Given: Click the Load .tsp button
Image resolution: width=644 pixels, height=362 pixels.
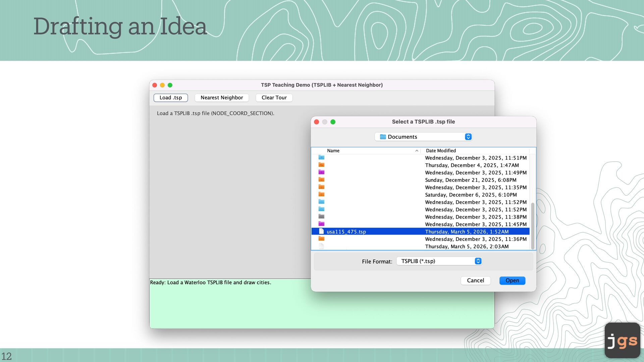Looking at the screenshot, I should 170,98.
